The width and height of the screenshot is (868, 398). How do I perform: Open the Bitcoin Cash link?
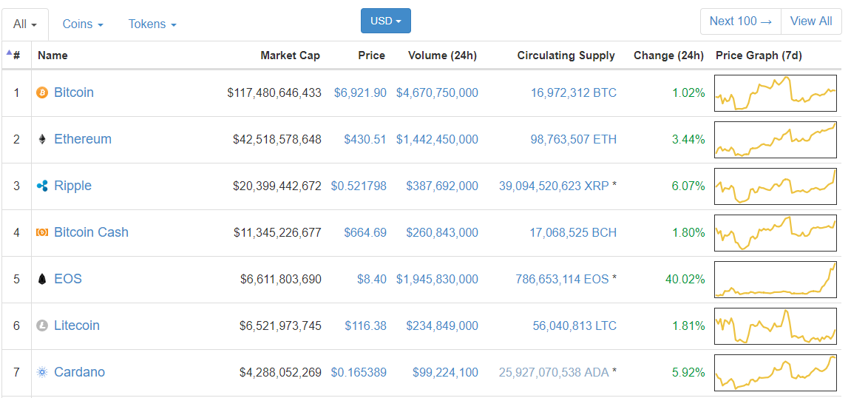[91, 232]
